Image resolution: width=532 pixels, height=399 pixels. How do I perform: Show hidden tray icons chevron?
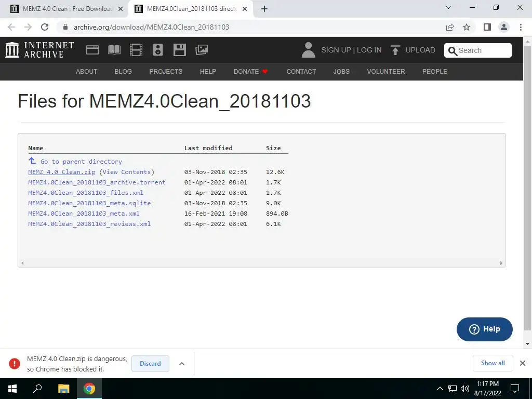click(440, 389)
